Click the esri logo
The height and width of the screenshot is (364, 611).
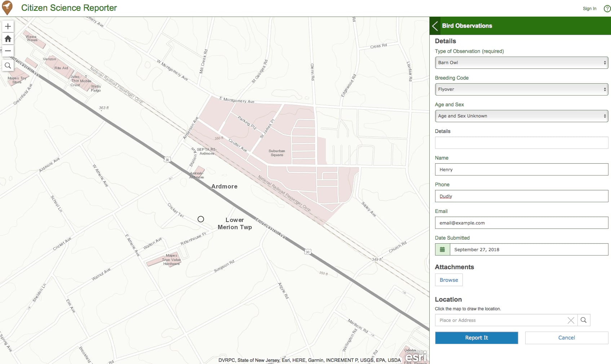(416, 357)
